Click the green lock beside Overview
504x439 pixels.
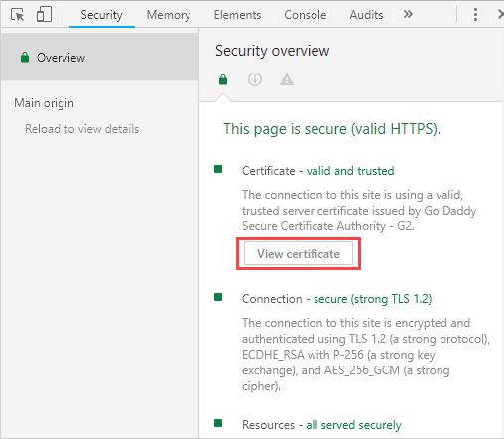click(25, 57)
